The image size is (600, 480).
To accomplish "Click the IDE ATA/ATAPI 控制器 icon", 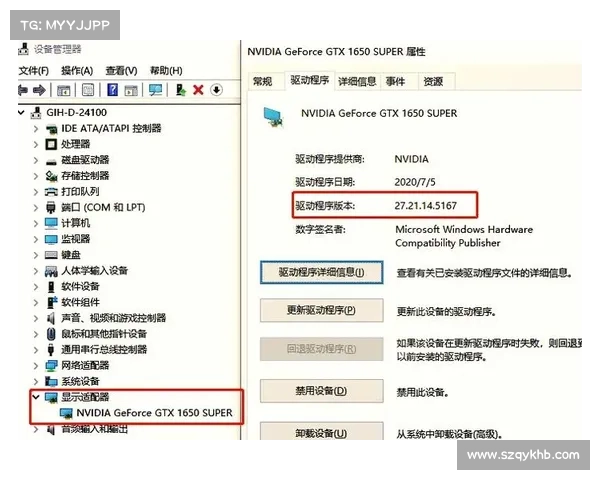I will (x=51, y=129).
